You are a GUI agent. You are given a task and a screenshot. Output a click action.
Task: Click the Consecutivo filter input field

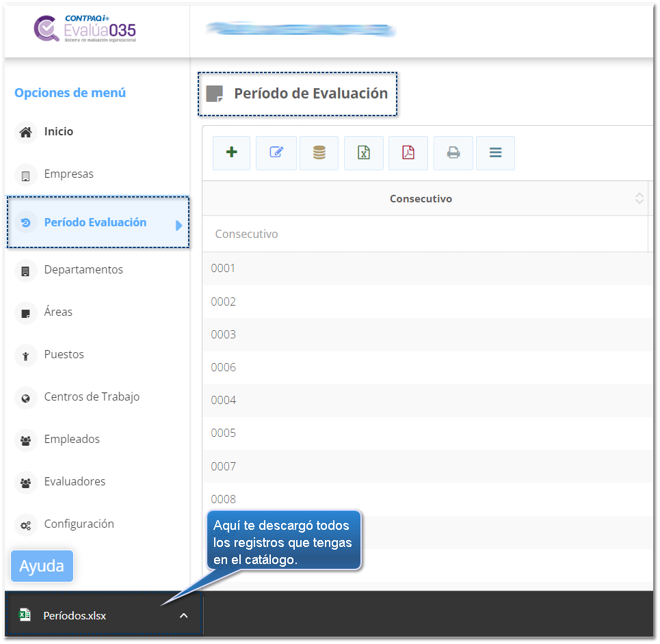(425, 234)
